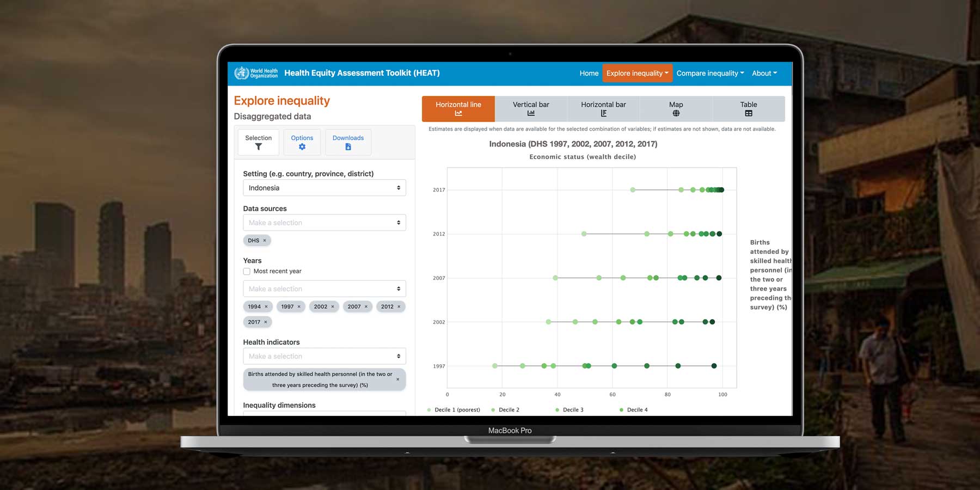980x490 pixels.
Task: Open the Options gear tab
Action: 302,142
